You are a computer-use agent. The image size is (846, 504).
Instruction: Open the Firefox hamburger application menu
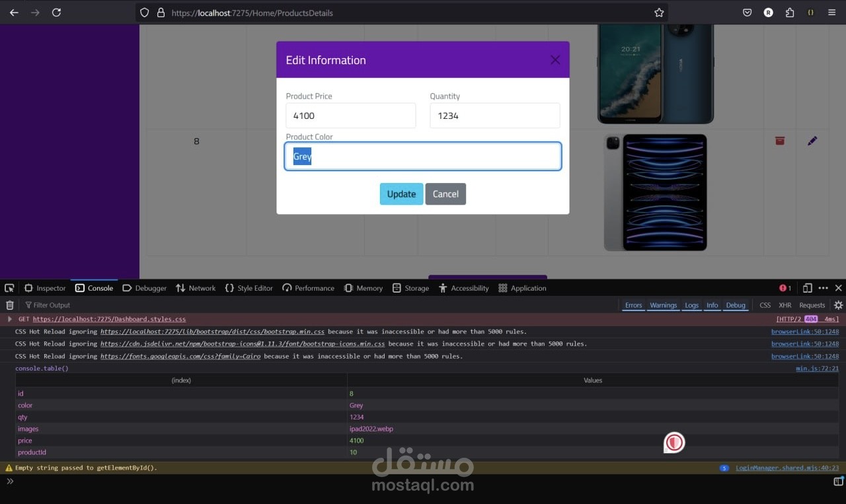[x=832, y=13]
